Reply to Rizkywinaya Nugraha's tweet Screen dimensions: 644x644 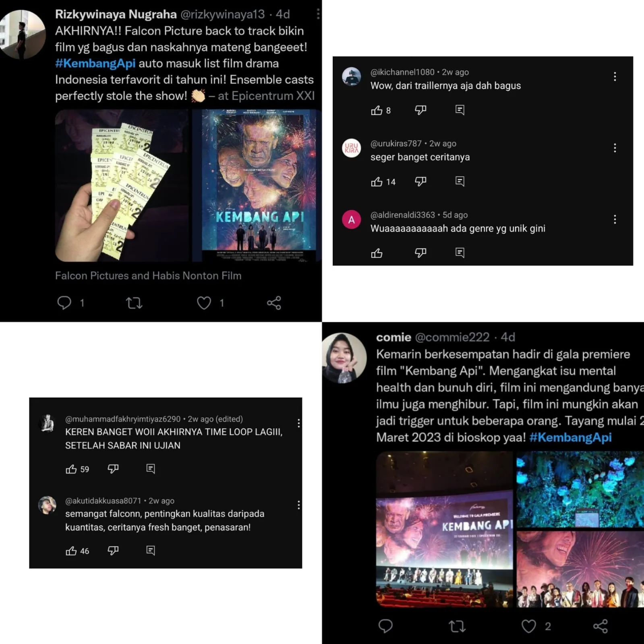[64, 303]
